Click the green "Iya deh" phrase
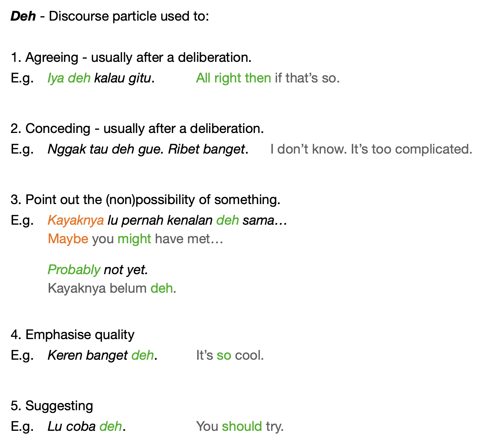 (69, 78)
